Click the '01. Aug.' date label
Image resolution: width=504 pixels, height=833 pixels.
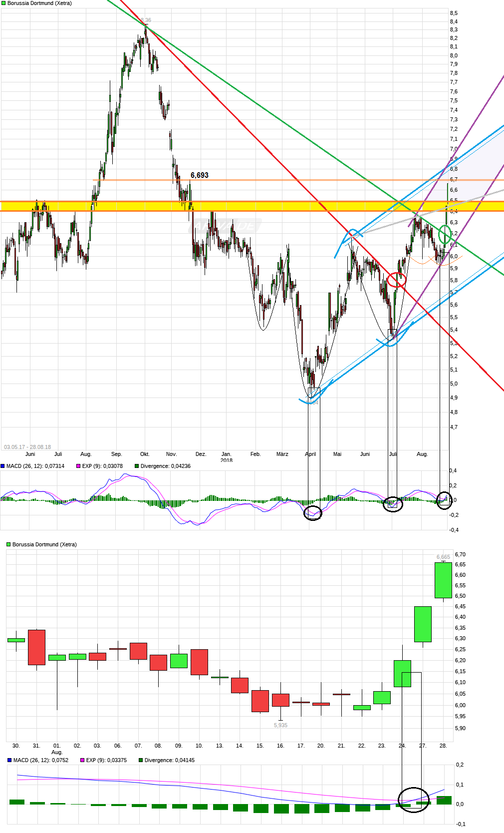pyautogui.click(x=57, y=749)
